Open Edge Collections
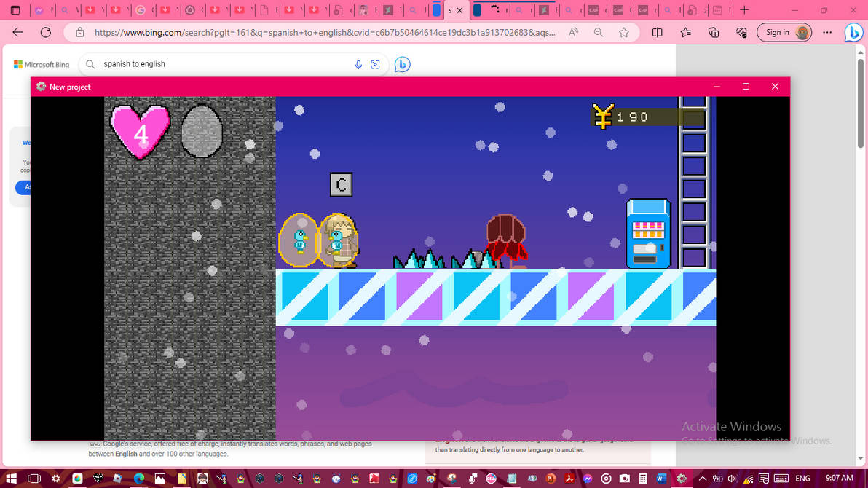This screenshot has width=868, height=488. pos(714,33)
